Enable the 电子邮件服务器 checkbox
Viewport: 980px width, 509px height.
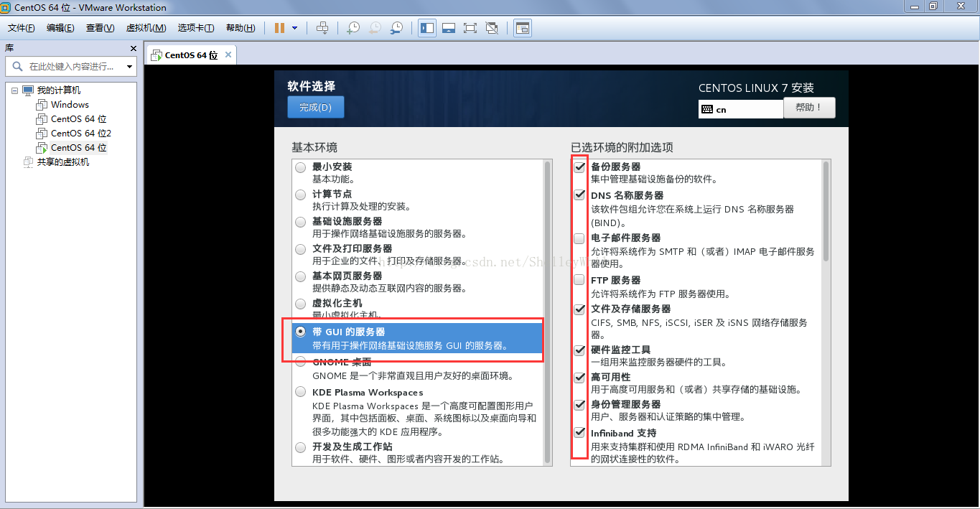pyautogui.click(x=579, y=238)
